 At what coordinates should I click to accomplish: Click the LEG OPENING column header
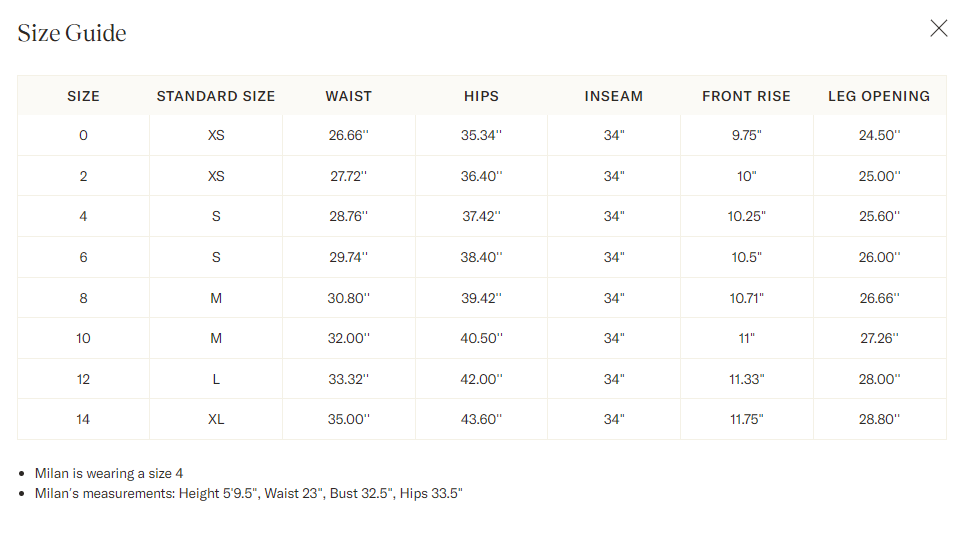[x=879, y=96]
